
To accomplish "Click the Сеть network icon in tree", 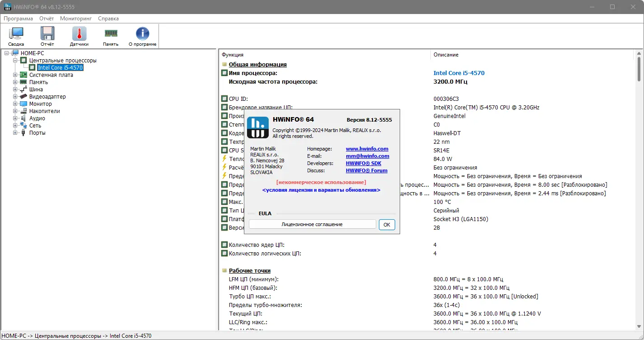I will pyautogui.click(x=23, y=126).
